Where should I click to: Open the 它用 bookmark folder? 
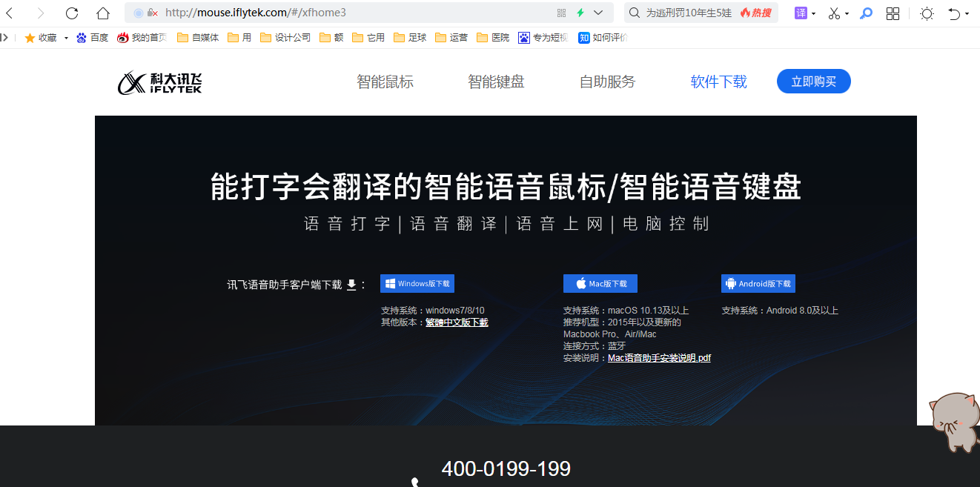point(368,37)
